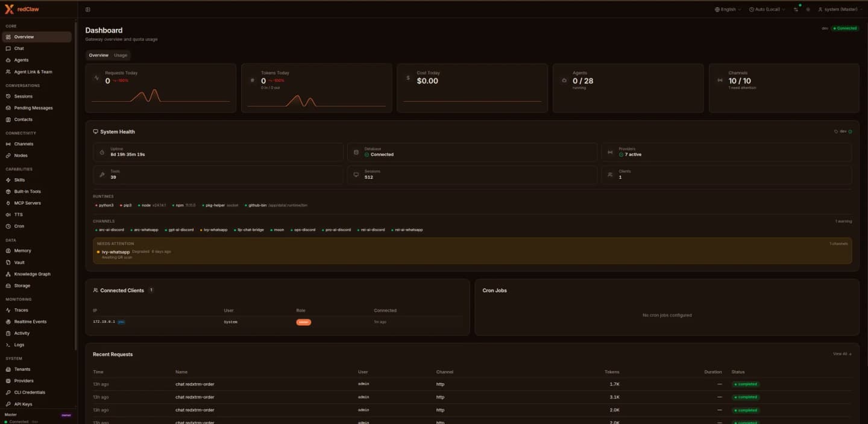Open Traces under Monitoring
Viewport: 868px width, 424px height.
pos(37,310)
